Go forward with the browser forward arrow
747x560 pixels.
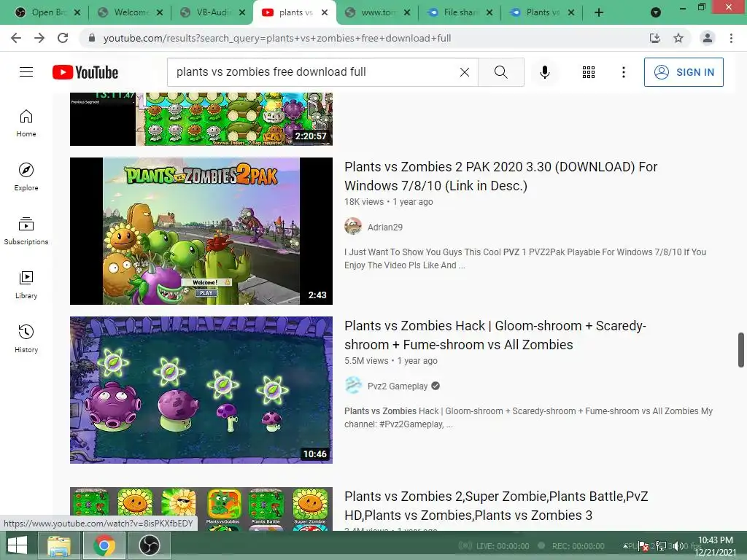pyautogui.click(x=39, y=38)
